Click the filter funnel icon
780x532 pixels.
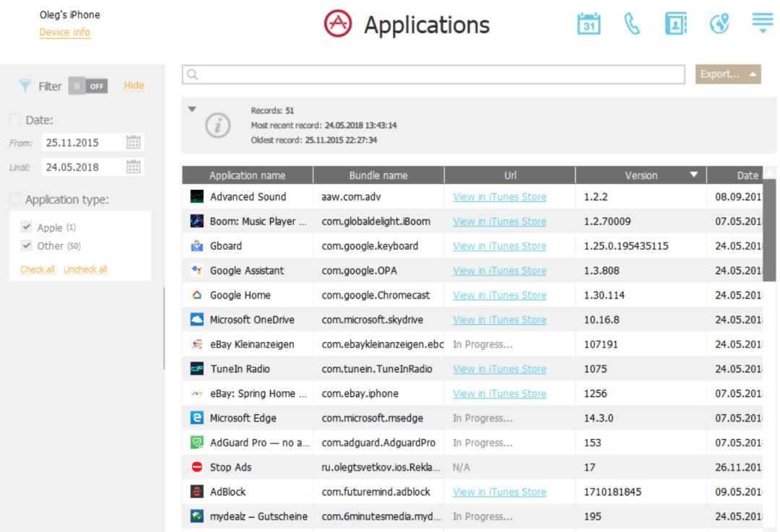tap(25, 85)
